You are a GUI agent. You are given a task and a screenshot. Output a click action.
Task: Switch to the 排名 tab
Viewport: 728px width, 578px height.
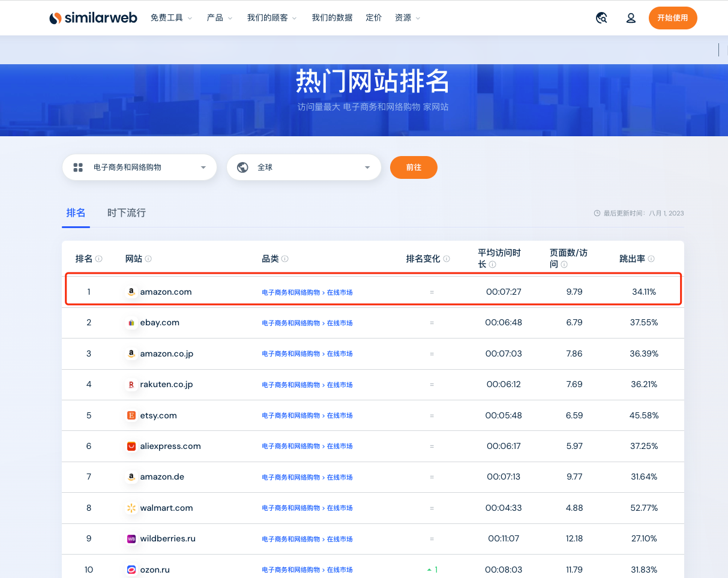coord(76,213)
